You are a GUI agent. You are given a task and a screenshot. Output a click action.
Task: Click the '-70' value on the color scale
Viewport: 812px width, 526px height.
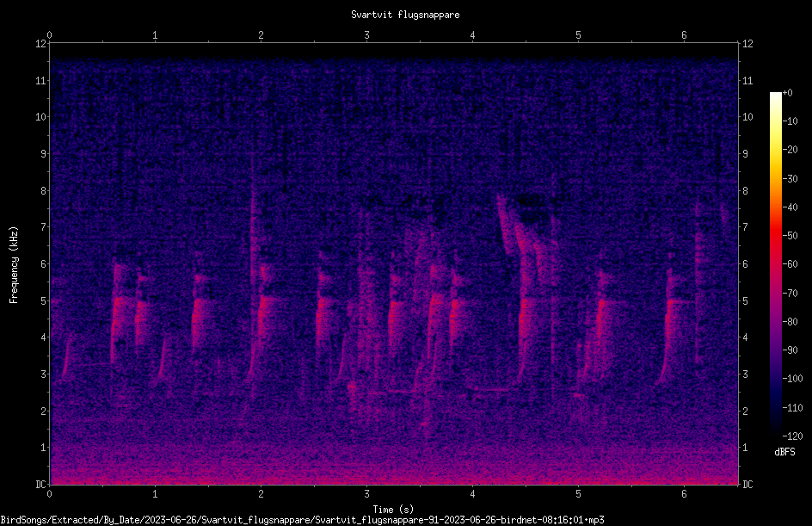(x=790, y=294)
